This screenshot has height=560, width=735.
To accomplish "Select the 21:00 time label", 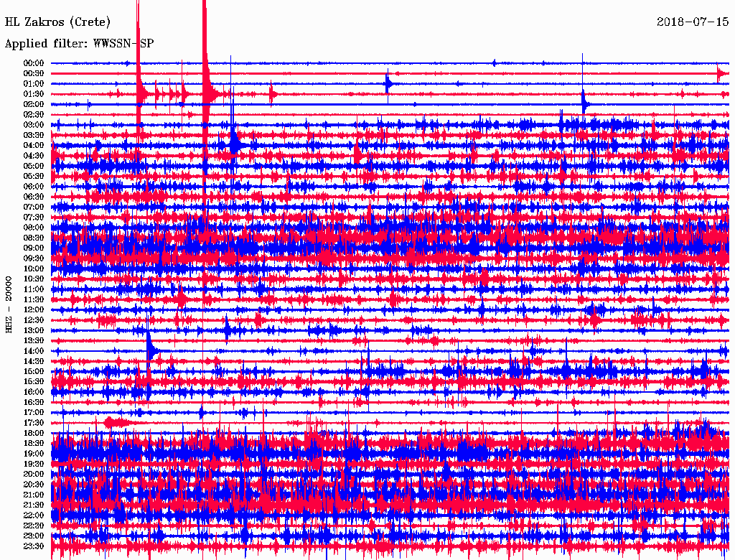I will (x=34, y=495).
